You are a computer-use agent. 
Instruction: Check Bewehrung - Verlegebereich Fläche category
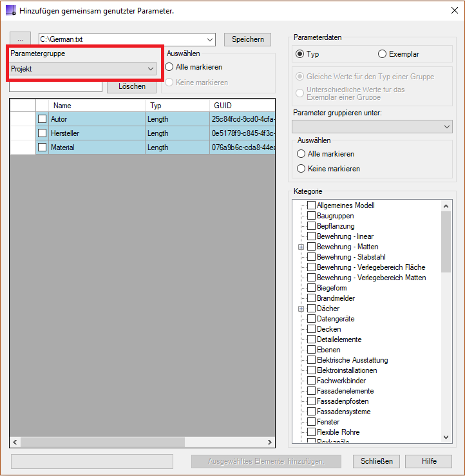click(x=312, y=267)
